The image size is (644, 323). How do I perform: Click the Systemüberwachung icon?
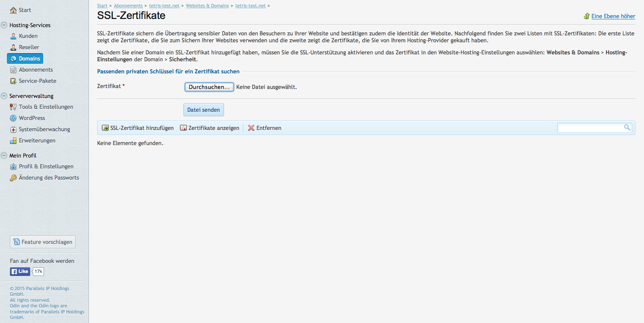point(13,130)
